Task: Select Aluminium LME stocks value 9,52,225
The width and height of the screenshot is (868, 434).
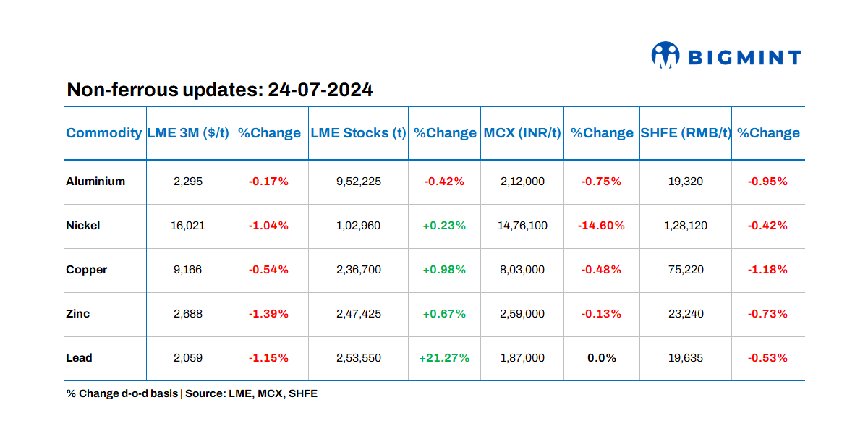Action: [x=358, y=182]
